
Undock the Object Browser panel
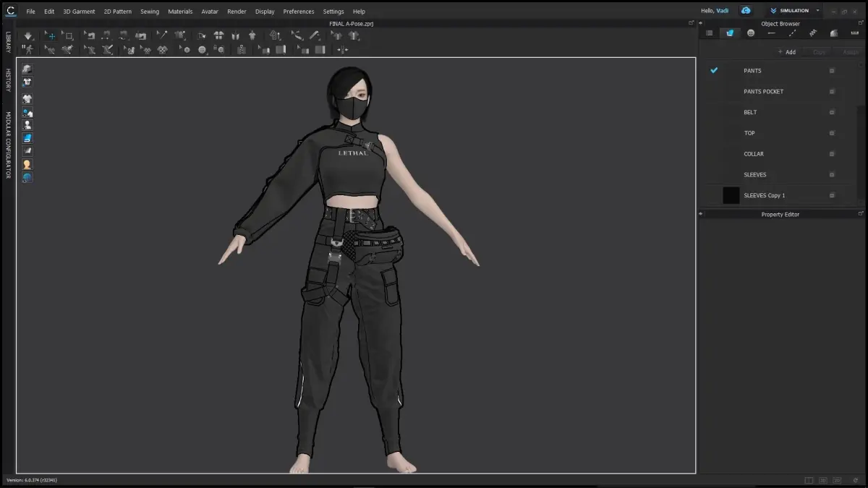click(861, 24)
